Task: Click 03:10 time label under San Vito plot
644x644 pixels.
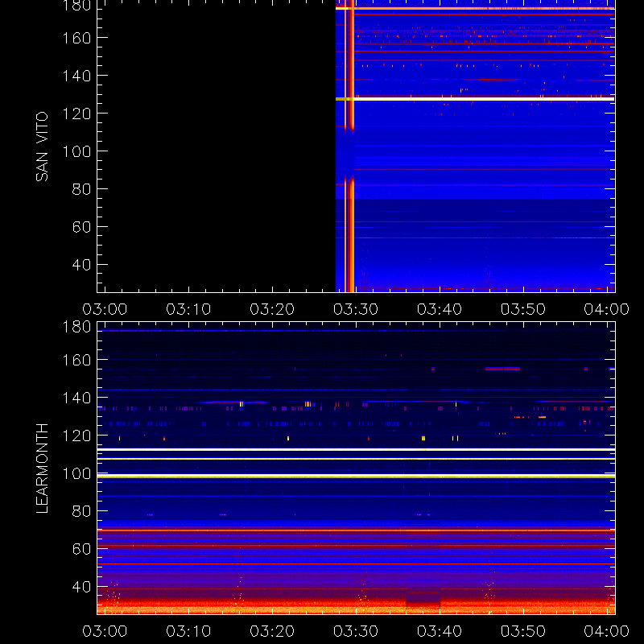Action: click(x=188, y=309)
